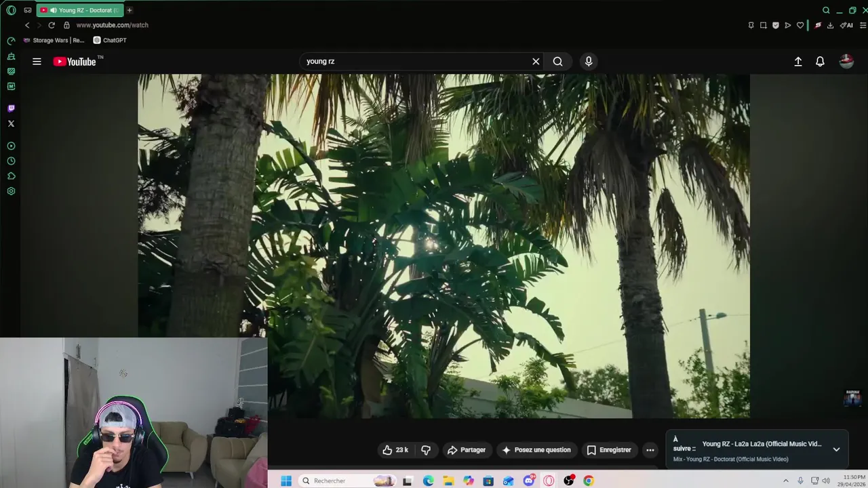
Task: Open the send/flow arrow toolbar icon
Action: [788, 25]
